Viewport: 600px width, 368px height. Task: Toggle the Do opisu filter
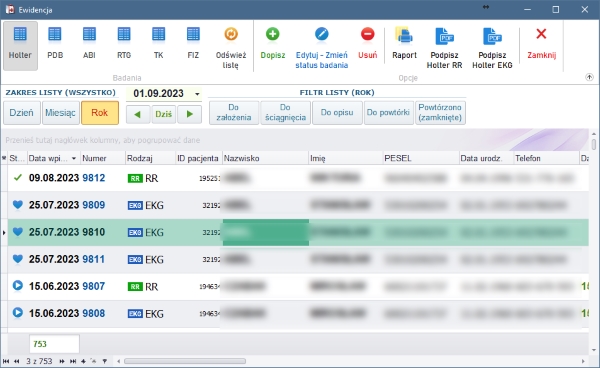pyautogui.click(x=337, y=113)
